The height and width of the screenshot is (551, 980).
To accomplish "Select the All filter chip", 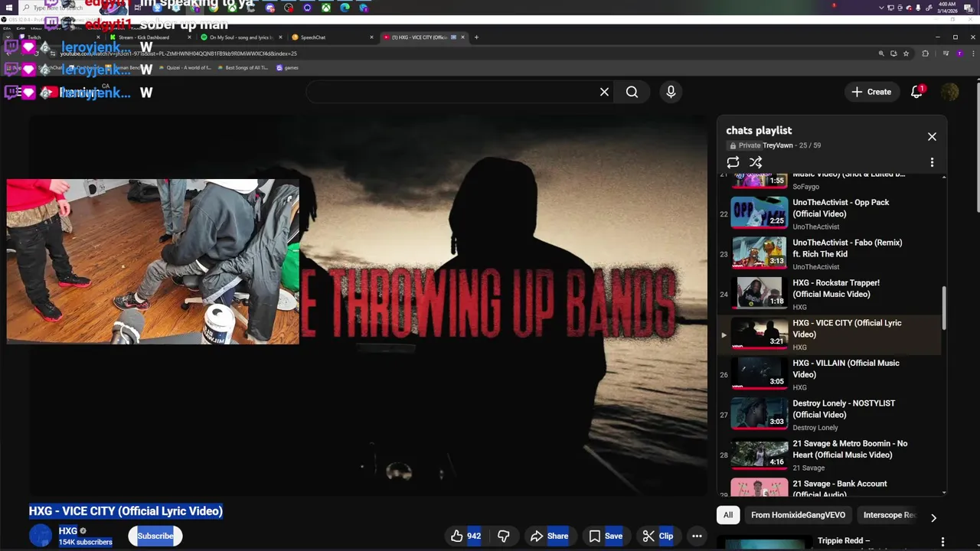I will click(728, 515).
